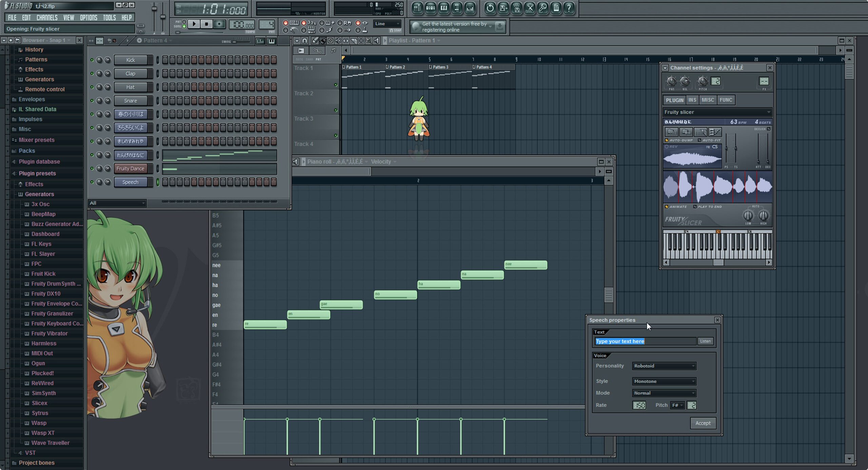Open the piano roll from the top toolbar
The height and width of the screenshot is (470, 868).
(444, 8)
